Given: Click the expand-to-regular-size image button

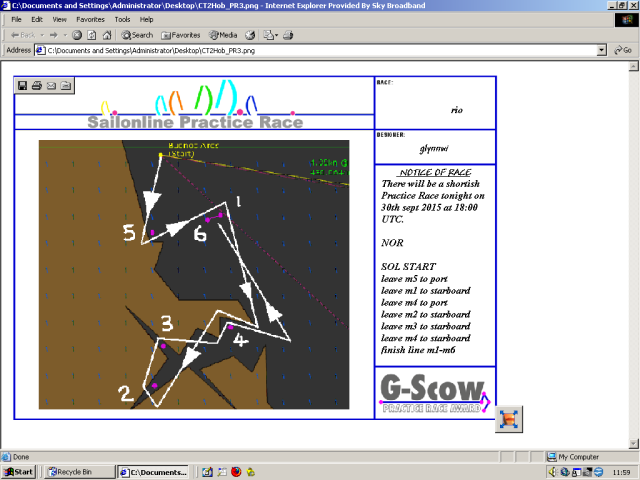Looking at the screenshot, I should (509, 419).
